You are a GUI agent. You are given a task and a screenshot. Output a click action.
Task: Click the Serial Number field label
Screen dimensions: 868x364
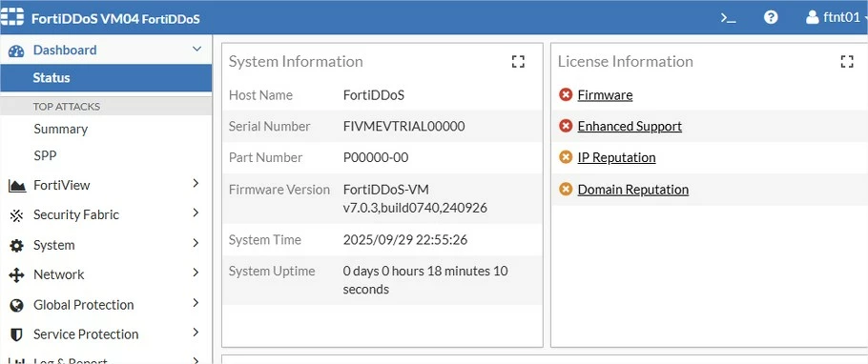[x=270, y=127]
